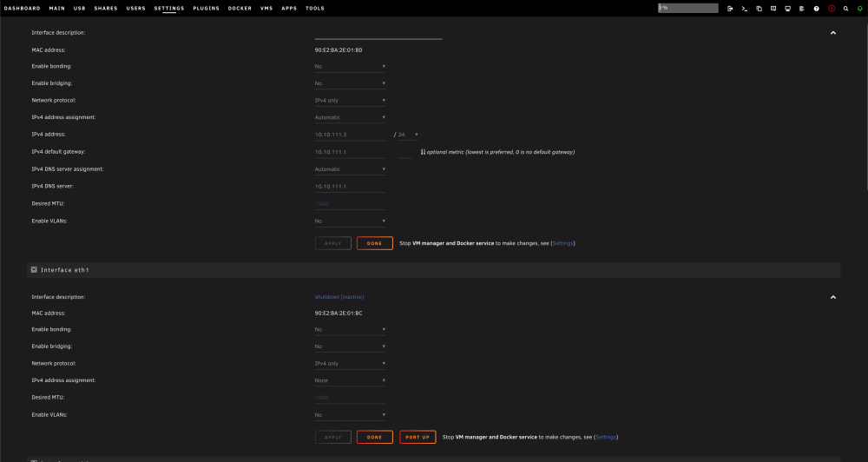This screenshot has width=868, height=462.
Task: Open the VMs page
Action: pyautogui.click(x=266, y=9)
